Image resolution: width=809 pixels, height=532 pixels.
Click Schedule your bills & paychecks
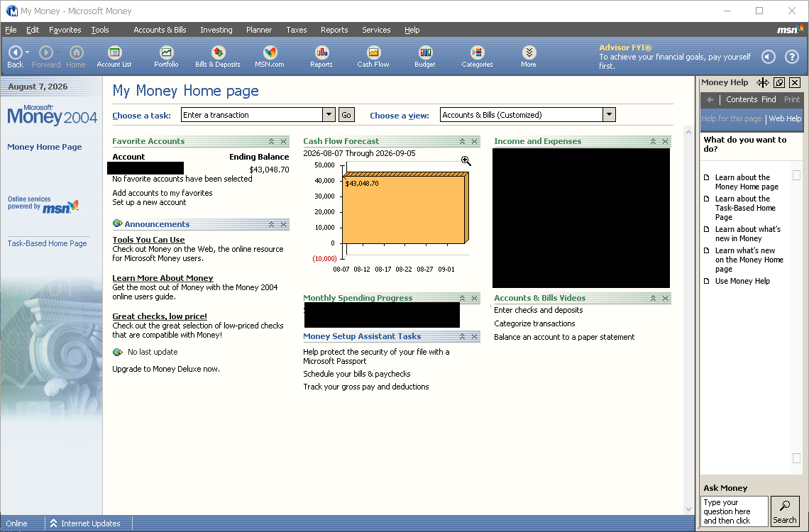tap(357, 374)
